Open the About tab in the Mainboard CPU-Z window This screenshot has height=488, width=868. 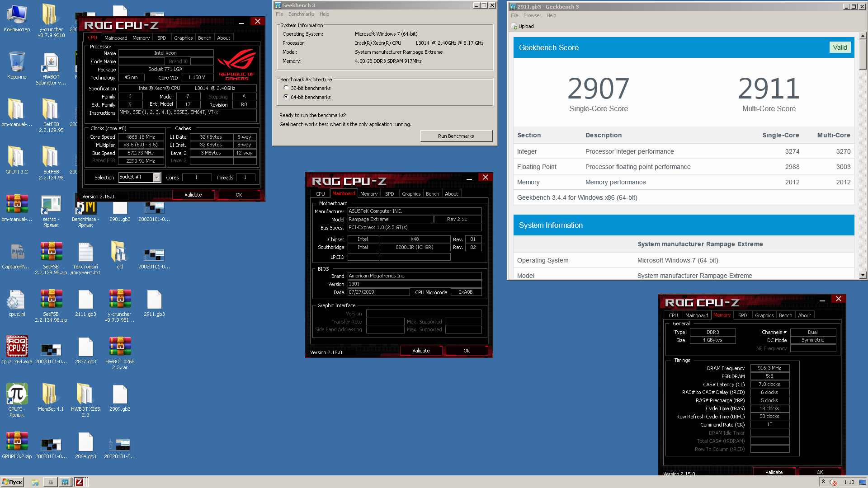pos(451,194)
